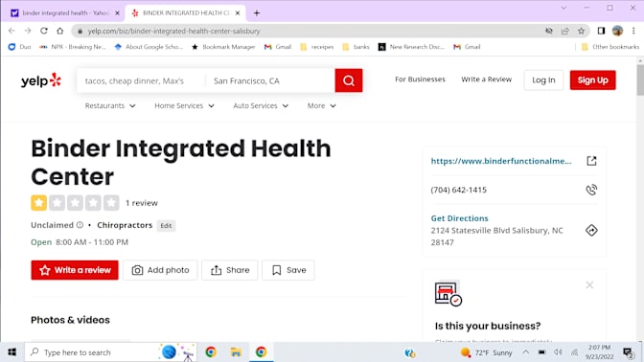Image resolution: width=644 pixels, height=362 pixels.
Task: Click the Windows 'Type here to search' box
Action: tap(111, 352)
